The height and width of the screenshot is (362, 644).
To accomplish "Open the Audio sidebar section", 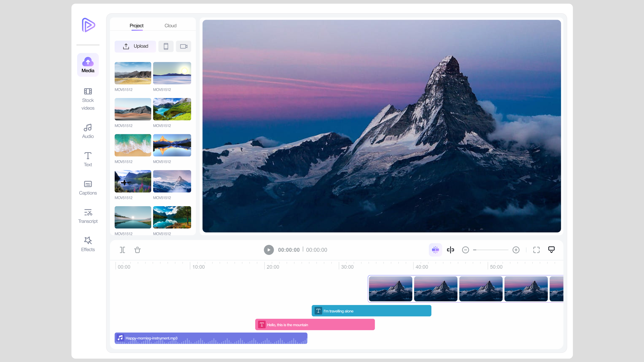I will click(88, 131).
